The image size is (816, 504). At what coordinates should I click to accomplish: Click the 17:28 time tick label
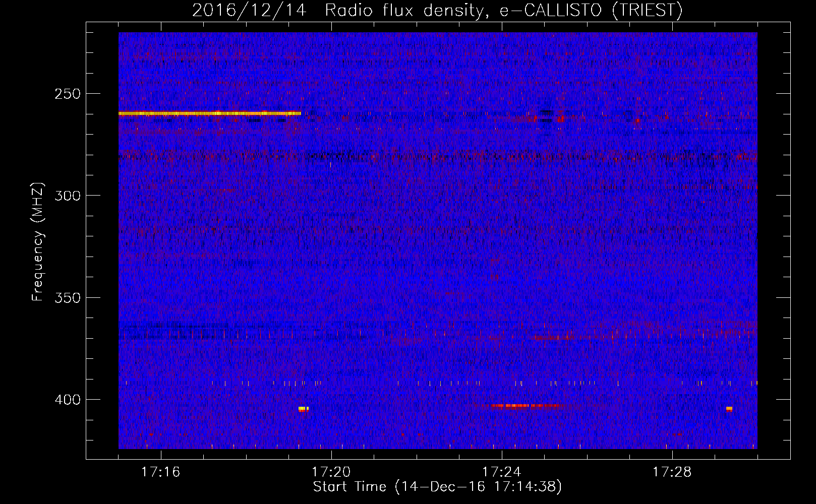(672, 472)
